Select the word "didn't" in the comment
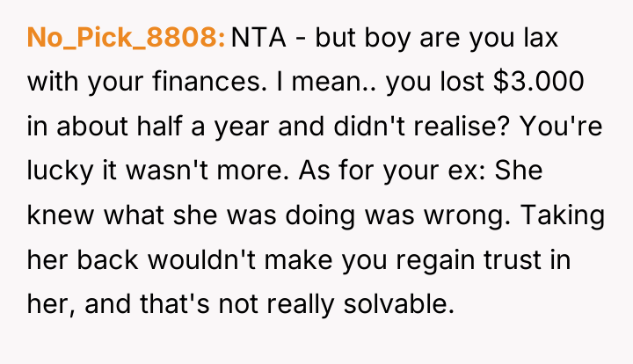Screen dimensions: 633x364 pyautogui.click(x=369, y=126)
